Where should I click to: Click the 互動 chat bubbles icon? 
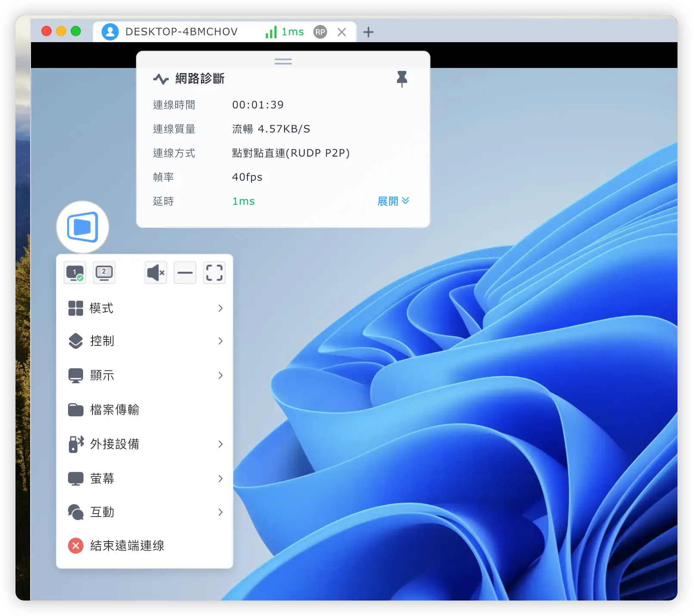[x=76, y=512]
